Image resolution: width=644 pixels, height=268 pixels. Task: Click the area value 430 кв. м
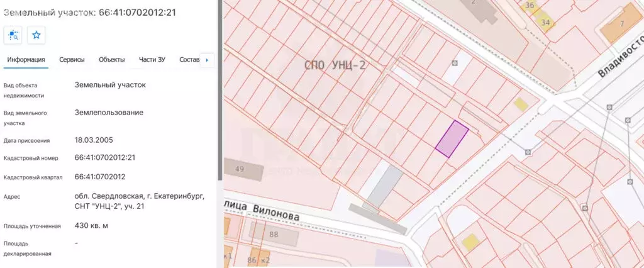91,226
